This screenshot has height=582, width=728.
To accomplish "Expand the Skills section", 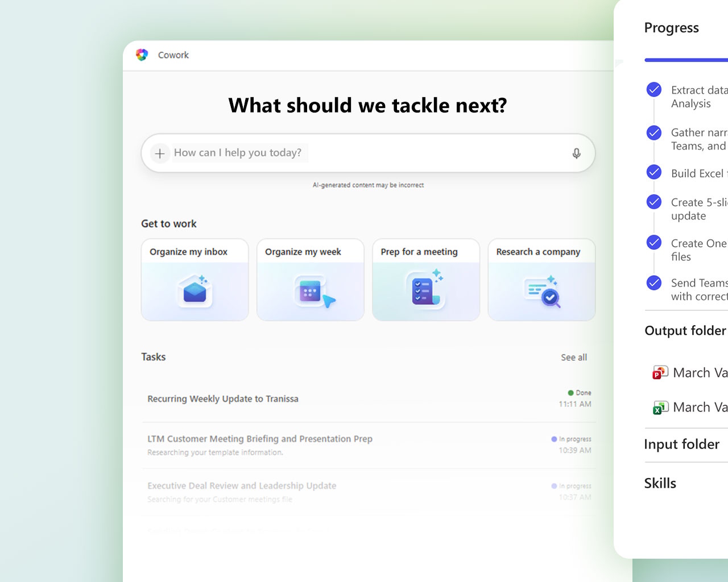I will (660, 483).
